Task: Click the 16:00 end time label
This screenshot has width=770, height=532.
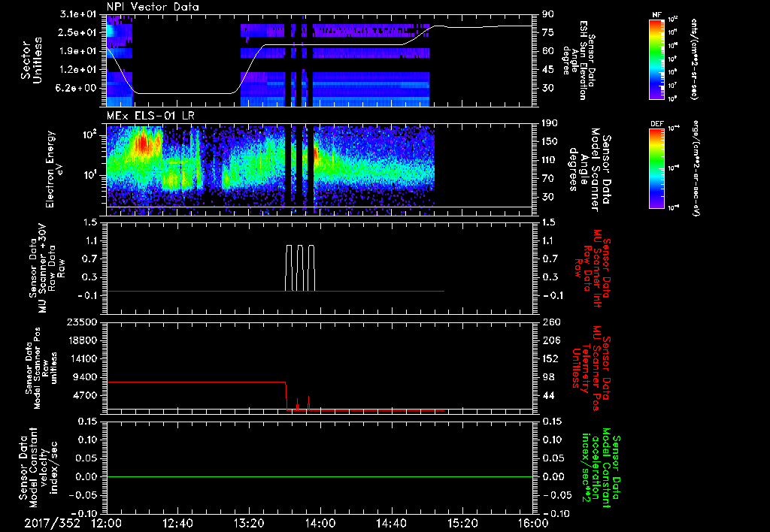Action: [x=534, y=523]
